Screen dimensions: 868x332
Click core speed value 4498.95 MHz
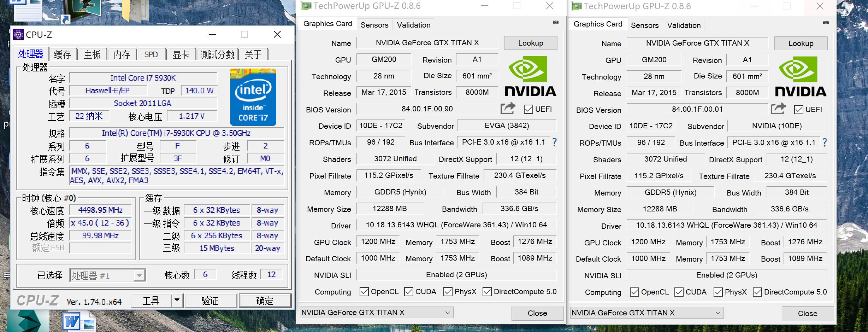tap(100, 210)
